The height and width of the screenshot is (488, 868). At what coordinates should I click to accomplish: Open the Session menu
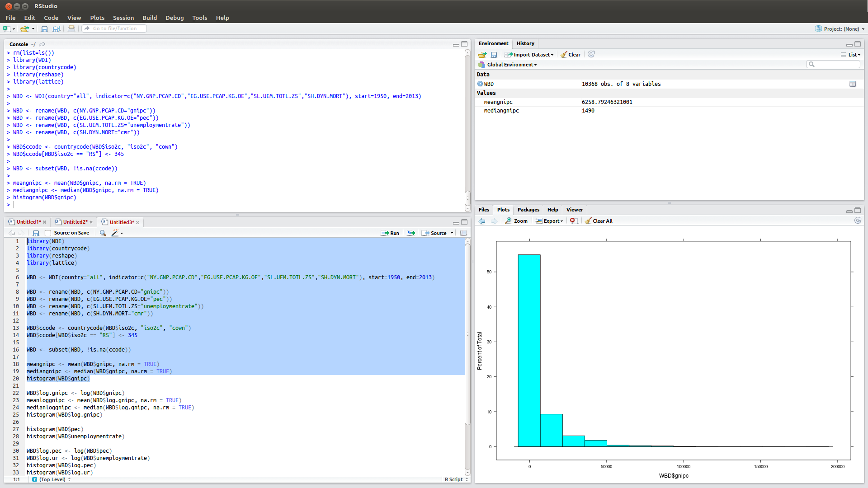123,18
